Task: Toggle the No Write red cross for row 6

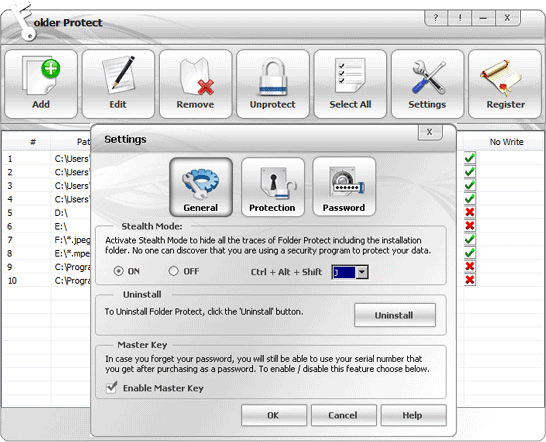Action: pos(469,226)
